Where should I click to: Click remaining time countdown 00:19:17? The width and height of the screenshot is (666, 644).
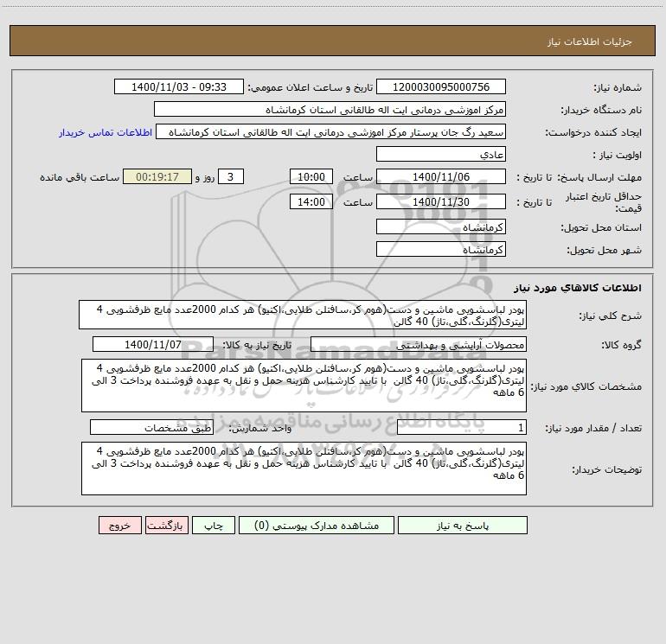coord(157,176)
